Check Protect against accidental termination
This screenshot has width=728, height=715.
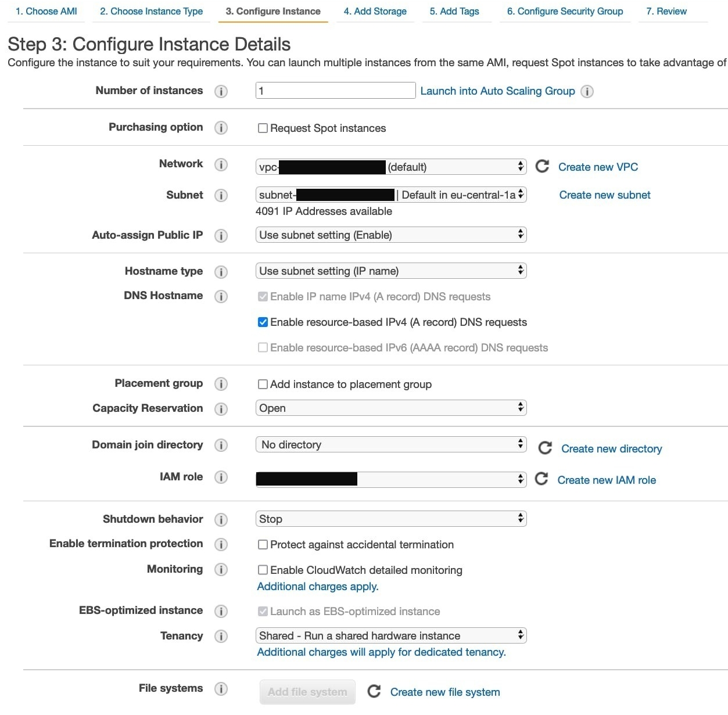(x=263, y=545)
